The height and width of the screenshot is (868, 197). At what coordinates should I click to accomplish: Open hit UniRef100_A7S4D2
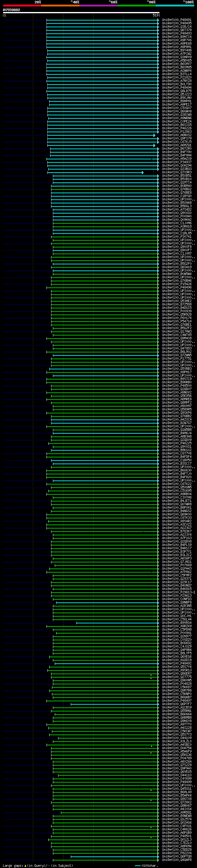coord(176,210)
